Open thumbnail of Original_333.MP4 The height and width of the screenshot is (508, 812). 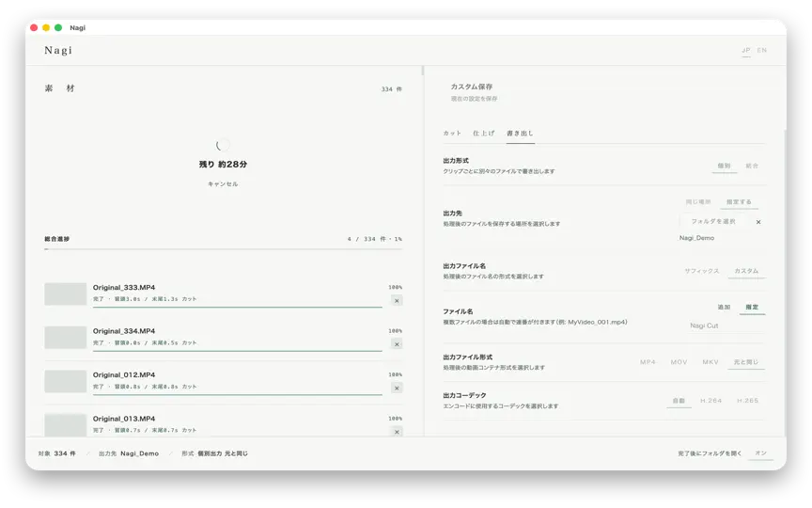click(x=65, y=294)
